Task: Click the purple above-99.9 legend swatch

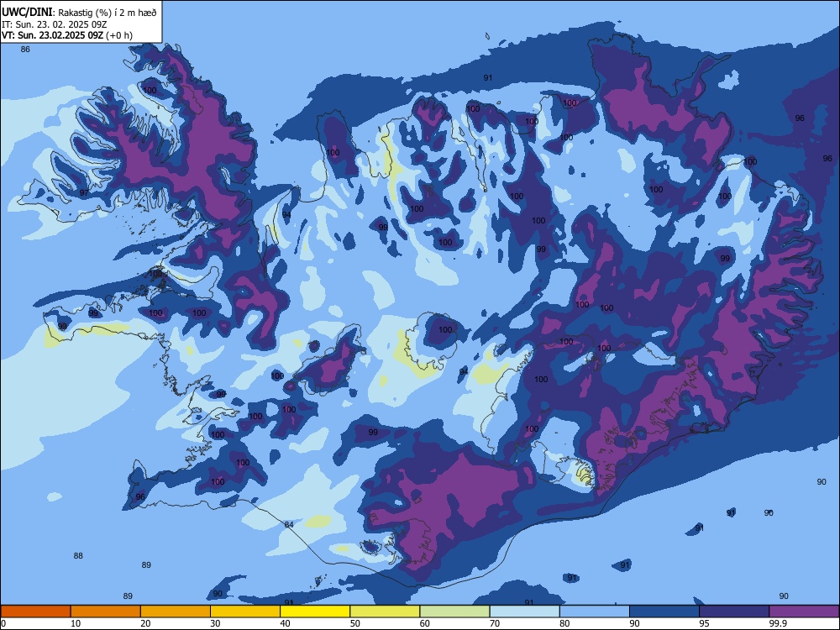Action: 804,612
